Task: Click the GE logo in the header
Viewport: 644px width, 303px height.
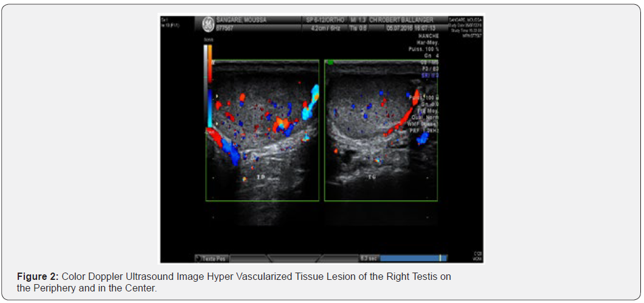Action: pos(208,23)
